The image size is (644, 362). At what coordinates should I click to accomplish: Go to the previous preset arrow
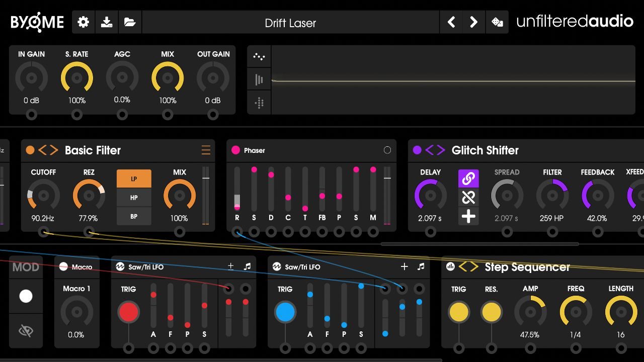point(451,22)
